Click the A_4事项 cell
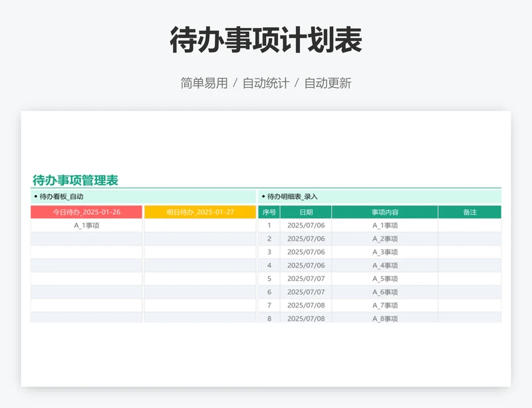The width and height of the screenshot is (532, 408). click(385, 266)
